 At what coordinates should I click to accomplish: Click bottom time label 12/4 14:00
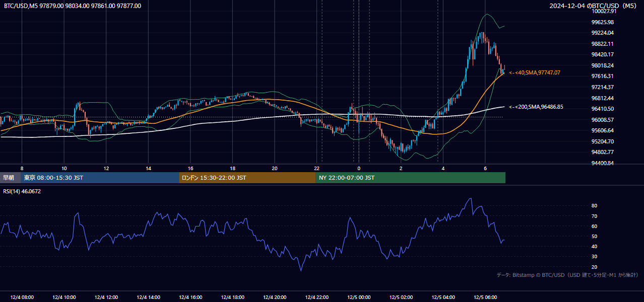coord(148,297)
